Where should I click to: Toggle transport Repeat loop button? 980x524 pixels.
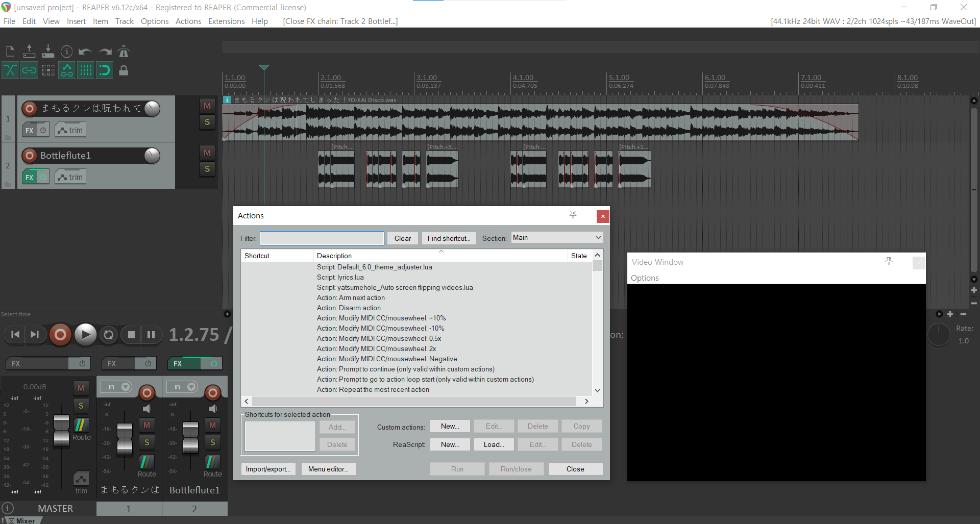pyautogui.click(x=108, y=335)
